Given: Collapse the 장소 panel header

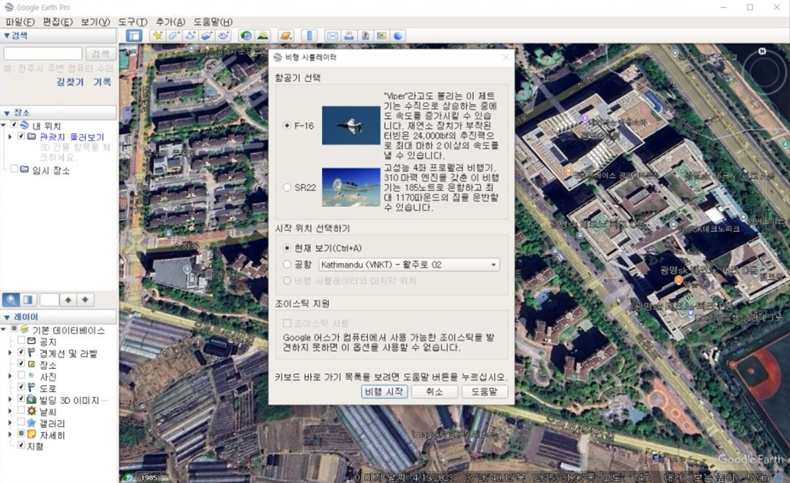Looking at the screenshot, I should (x=59, y=112).
